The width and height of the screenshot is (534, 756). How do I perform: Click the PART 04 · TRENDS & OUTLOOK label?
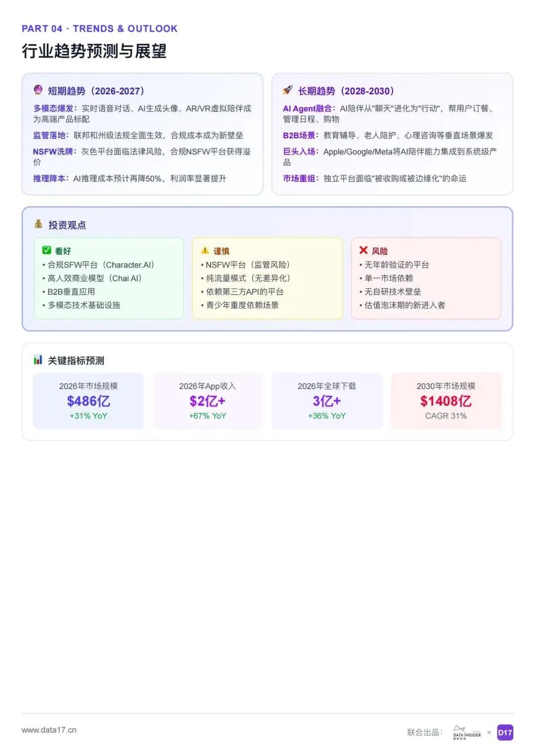[99, 29]
